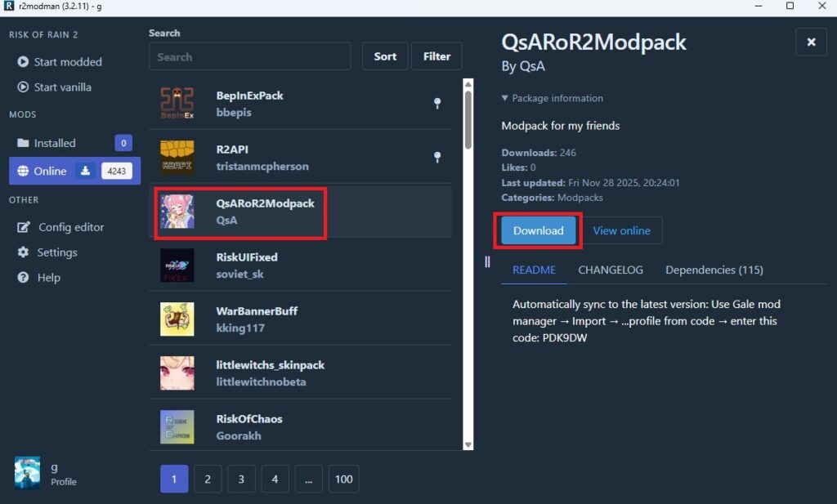Open Settings via the gear icon
Image resolution: width=837 pixels, height=504 pixels.
23,252
